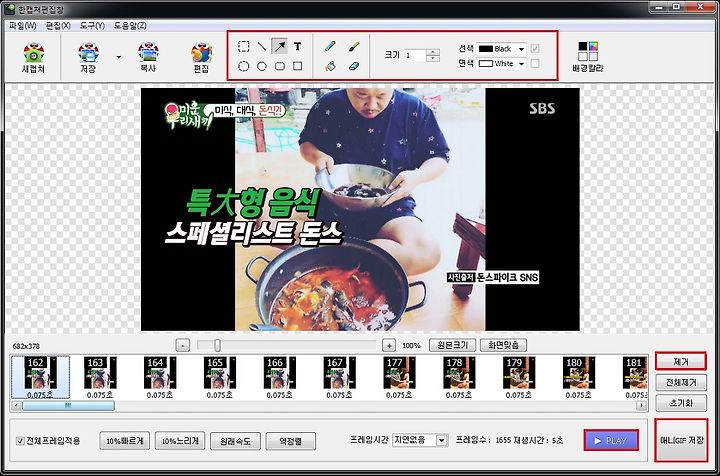Click the 초기화 (reset) button
Viewport: 720px width, 476px height.
tap(681, 403)
